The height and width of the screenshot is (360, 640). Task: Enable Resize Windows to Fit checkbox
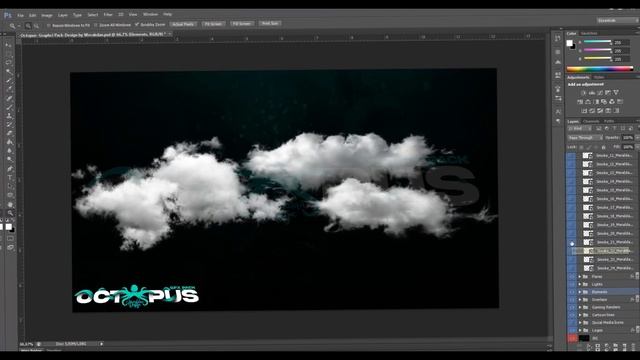click(49, 25)
